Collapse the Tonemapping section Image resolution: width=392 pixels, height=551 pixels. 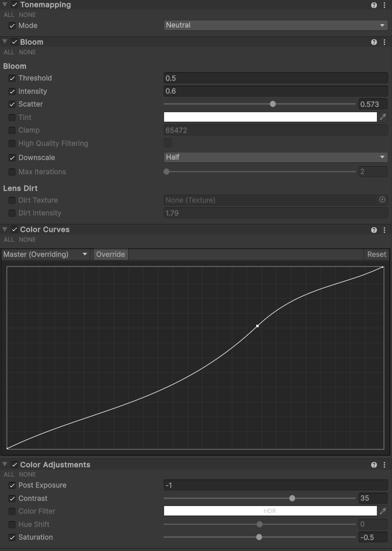[x=5, y=4]
